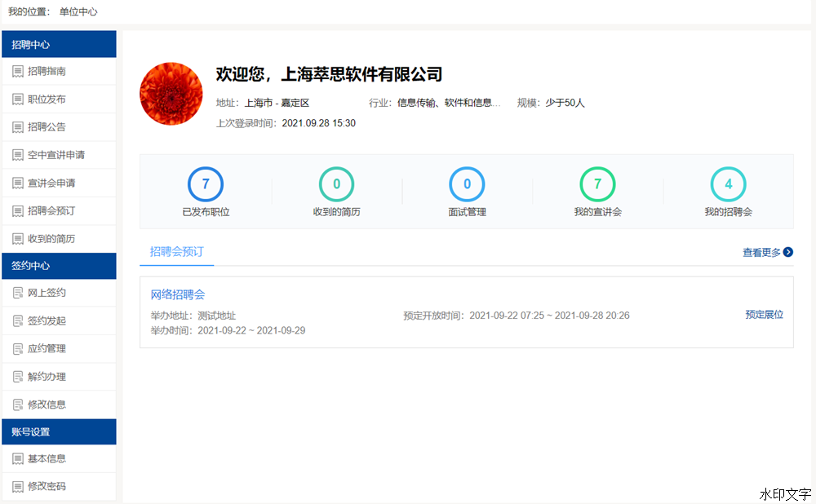Viewport: 816px width, 504px height.
Task: Click the 空中宣讲申请 icon
Action: [18, 154]
